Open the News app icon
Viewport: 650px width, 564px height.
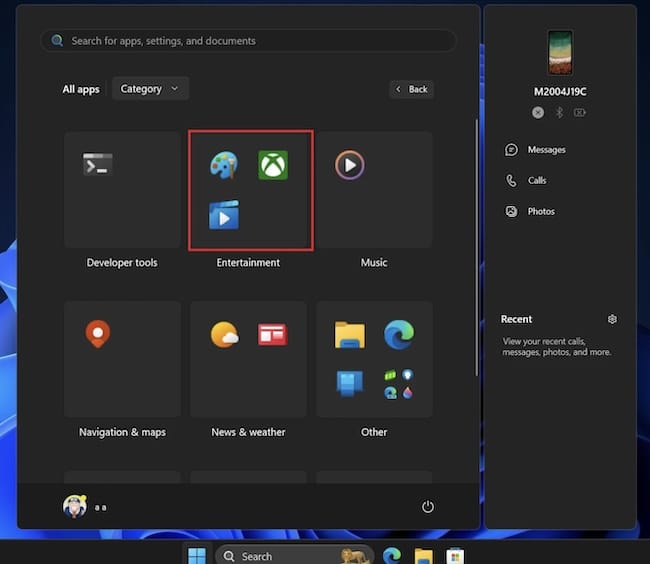click(x=272, y=334)
